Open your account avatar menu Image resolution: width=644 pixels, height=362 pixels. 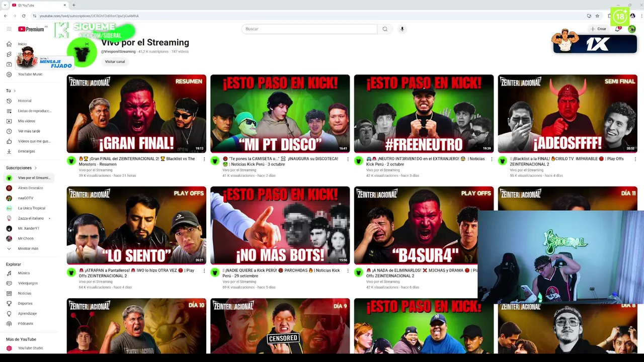click(632, 29)
